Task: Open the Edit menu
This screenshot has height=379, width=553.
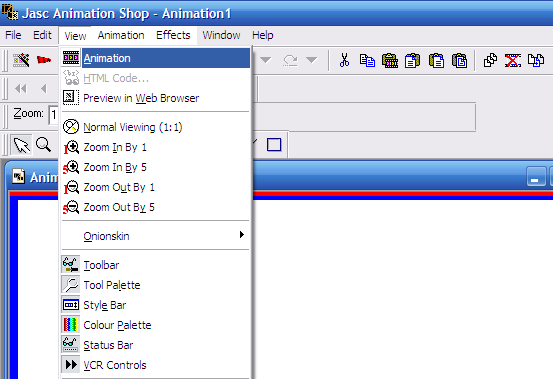Action: click(x=42, y=35)
